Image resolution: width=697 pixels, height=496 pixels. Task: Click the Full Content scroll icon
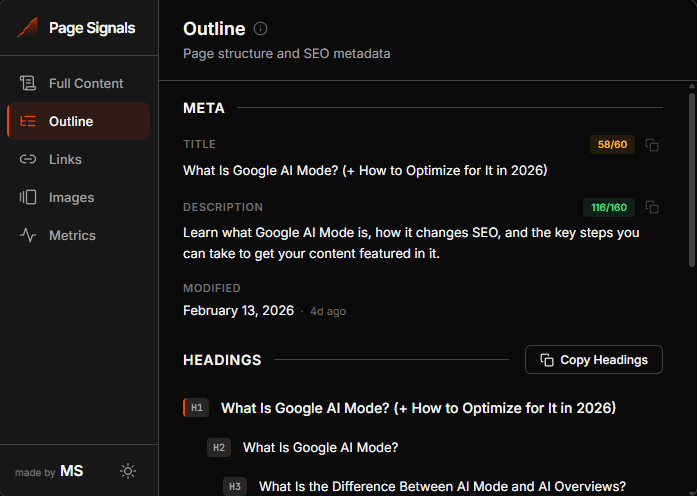[x=28, y=83]
